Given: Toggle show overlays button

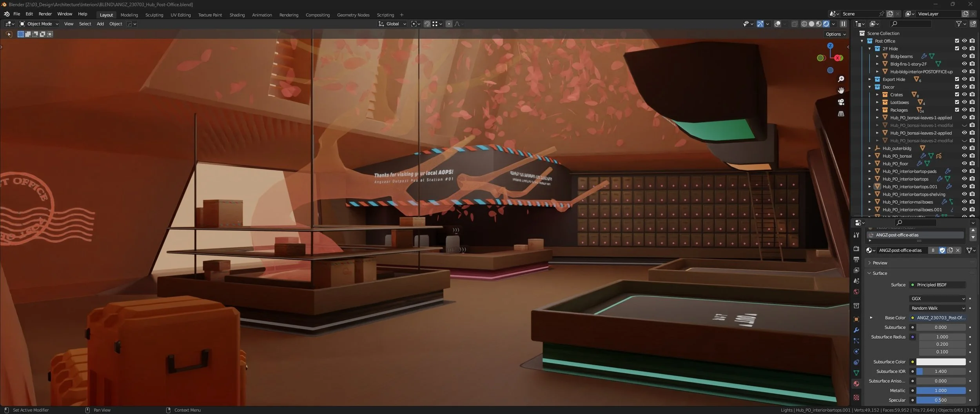Looking at the screenshot, I should point(777,24).
